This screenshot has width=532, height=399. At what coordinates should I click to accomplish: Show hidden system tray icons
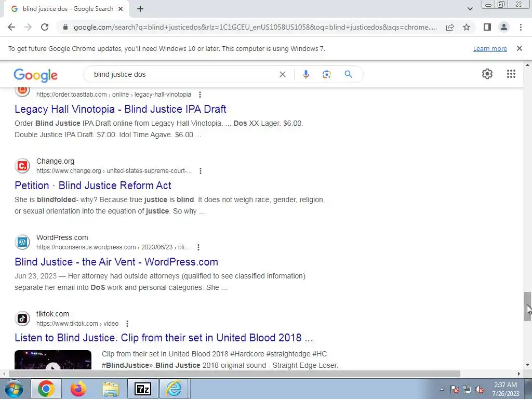tap(442, 389)
